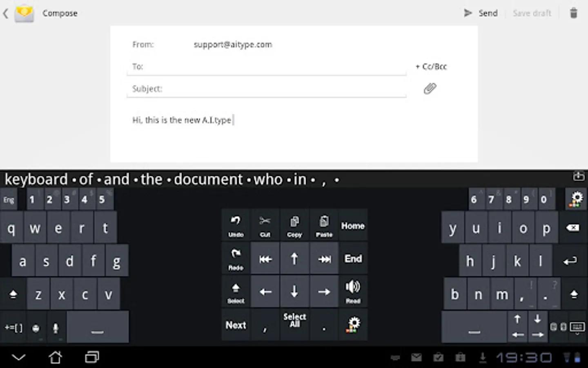Tap the Next key
Viewport: 588px width, 368px height.
click(x=236, y=325)
